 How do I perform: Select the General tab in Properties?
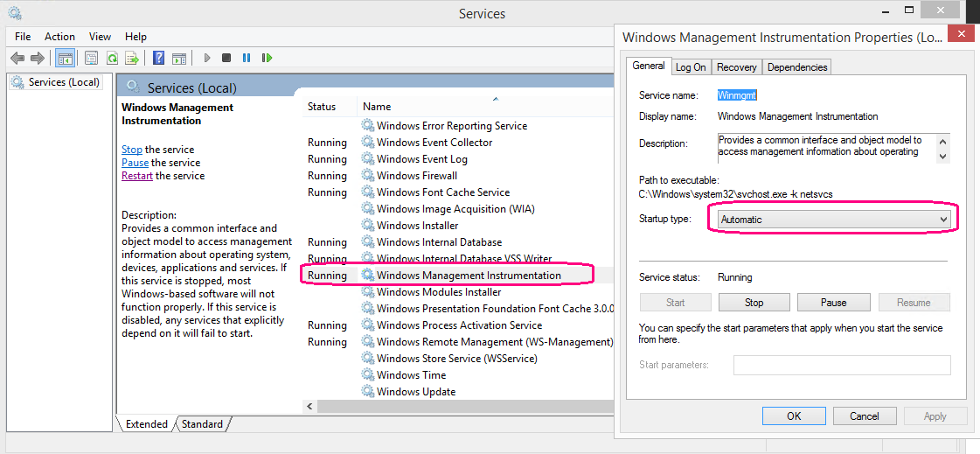click(648, 66)
